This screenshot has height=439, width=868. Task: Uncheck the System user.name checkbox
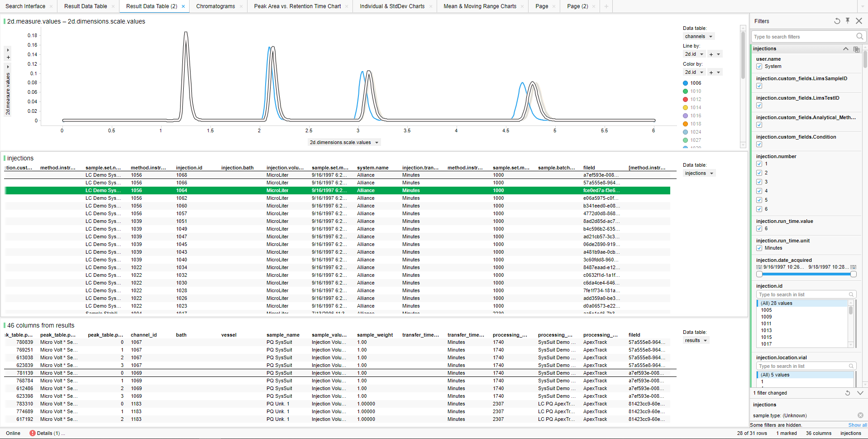pos(759,67)
